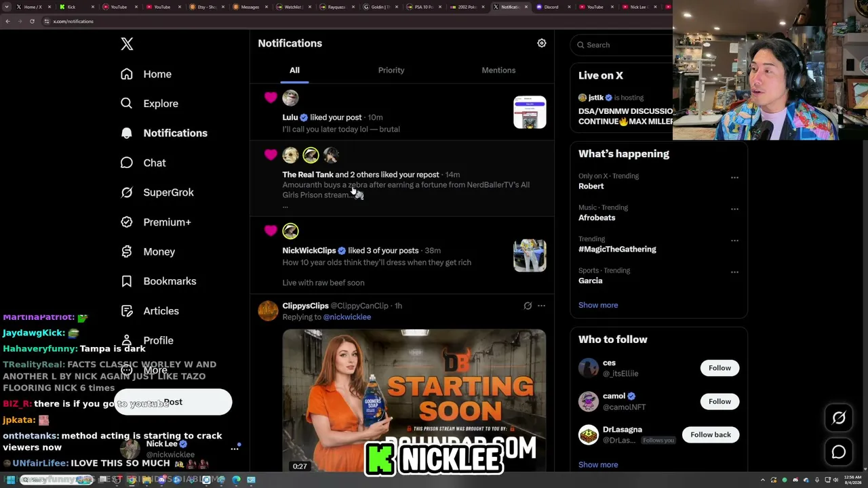
Task: Click the X logo in the sidebar
Action: [x=127, y=44]
